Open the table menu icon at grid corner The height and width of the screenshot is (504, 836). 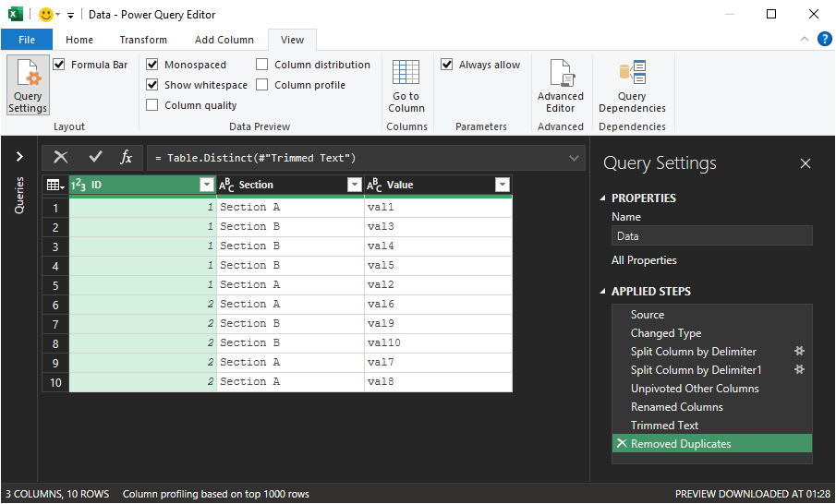click(55, 185)
